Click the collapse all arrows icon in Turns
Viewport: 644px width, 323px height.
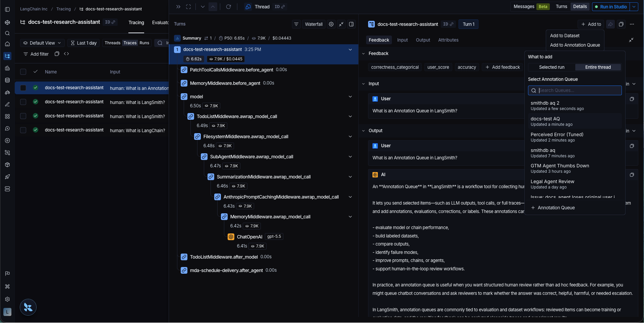coord(341,24)
